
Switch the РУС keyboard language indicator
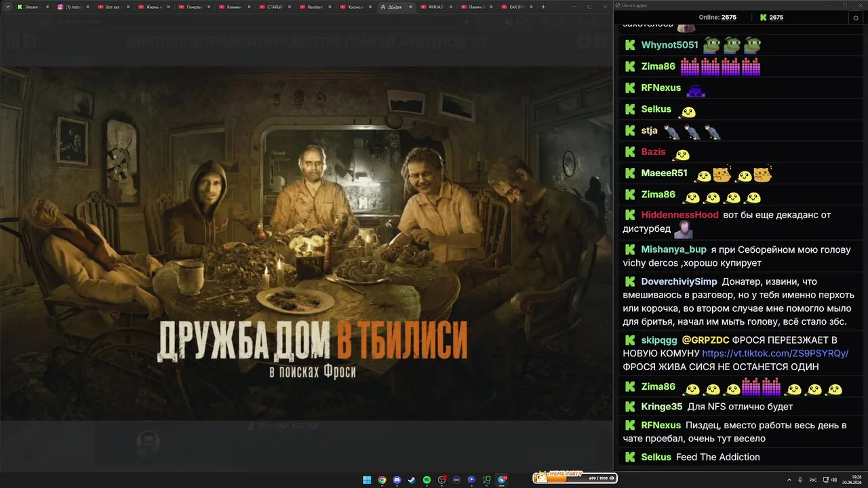click(813, 480)
